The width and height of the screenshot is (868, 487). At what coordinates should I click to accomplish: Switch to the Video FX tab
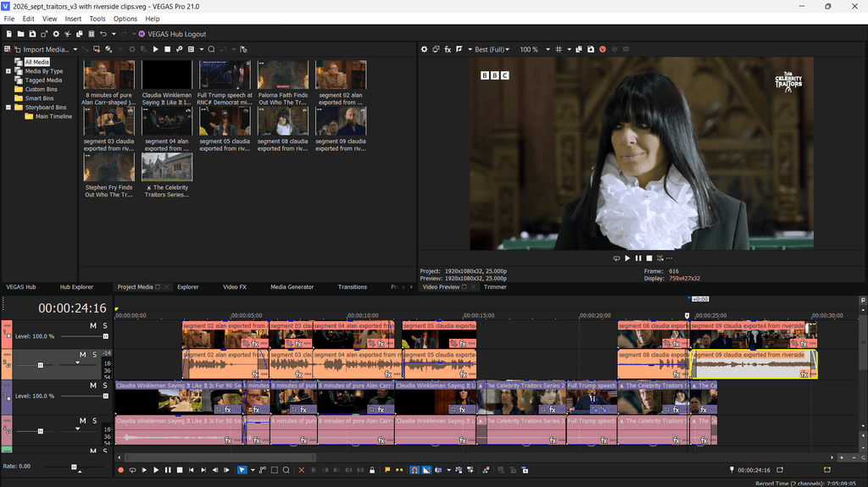tap(235, 286)
